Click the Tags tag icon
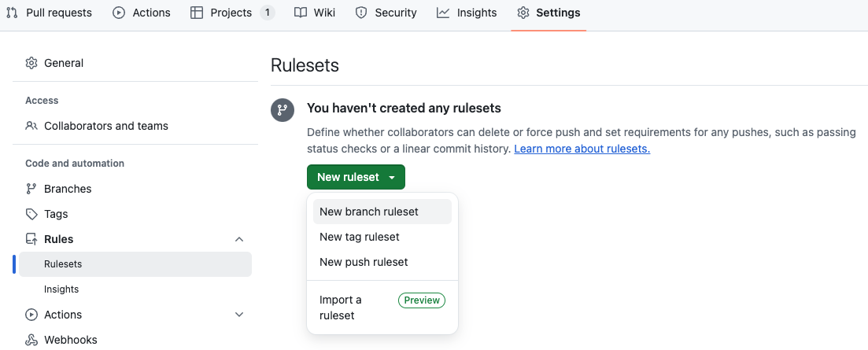This screenshot has height=350, width=868. tap(31, 214)
